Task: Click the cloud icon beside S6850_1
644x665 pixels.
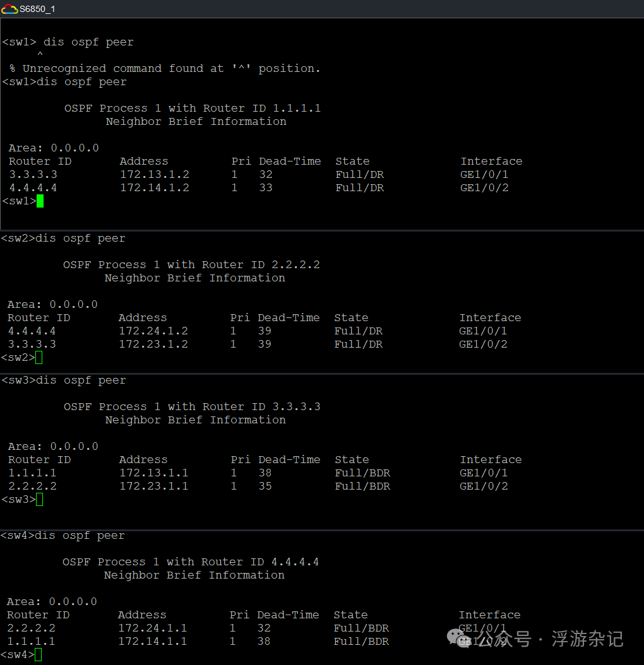Action: tap(9, 9)
